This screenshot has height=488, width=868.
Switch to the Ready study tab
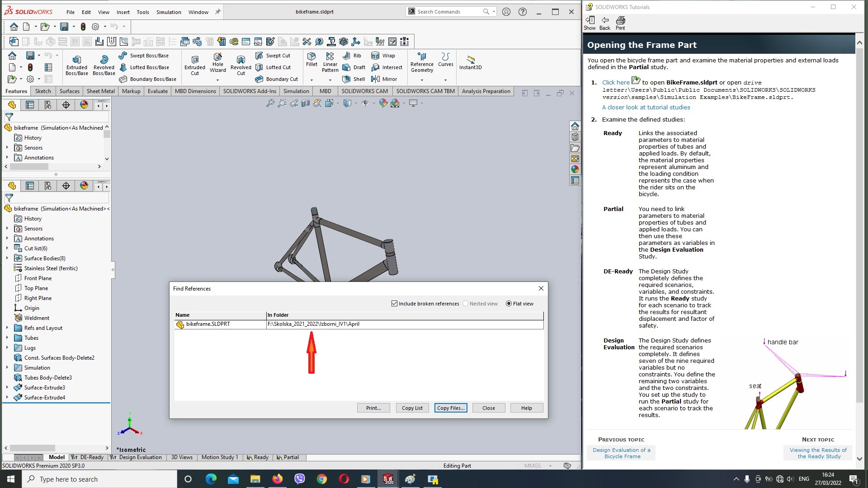pos(258,457)
